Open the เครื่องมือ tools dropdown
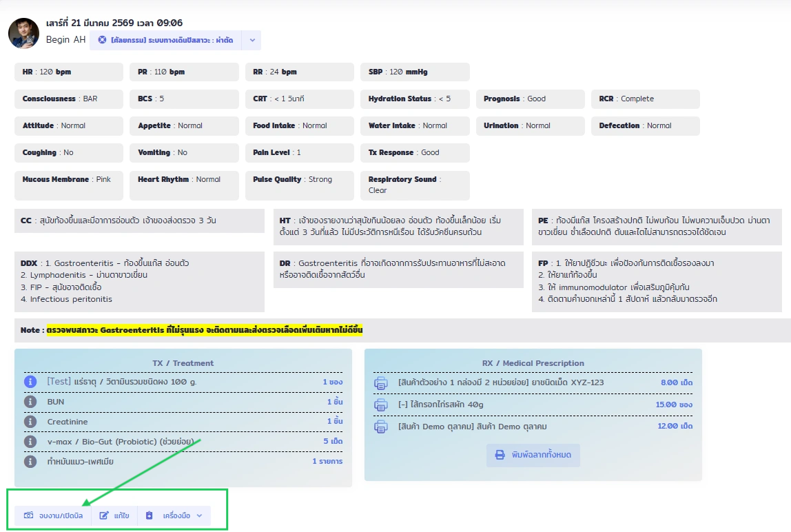 click(174, 515)
